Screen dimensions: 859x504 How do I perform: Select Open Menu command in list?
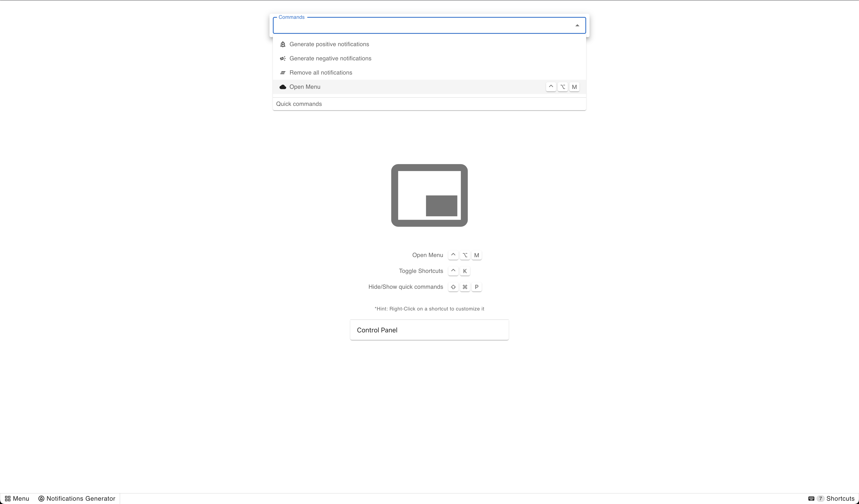pos(429,87)
